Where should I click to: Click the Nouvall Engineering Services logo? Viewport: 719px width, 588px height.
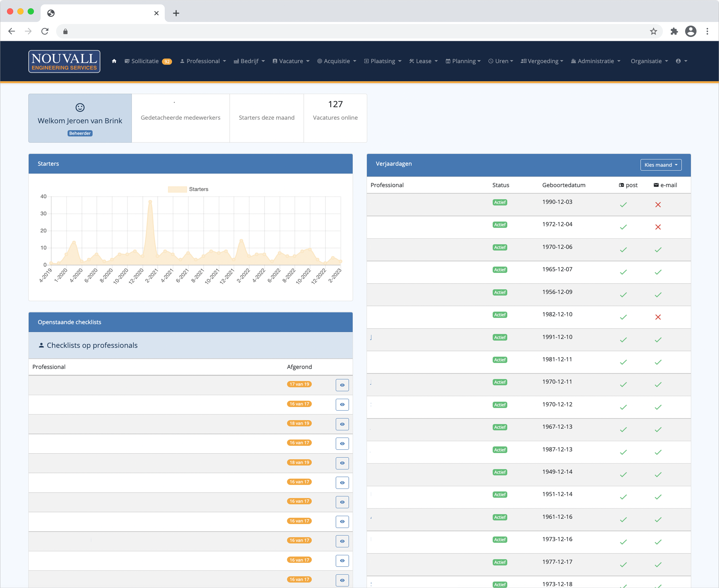click(x=64, y=61)
